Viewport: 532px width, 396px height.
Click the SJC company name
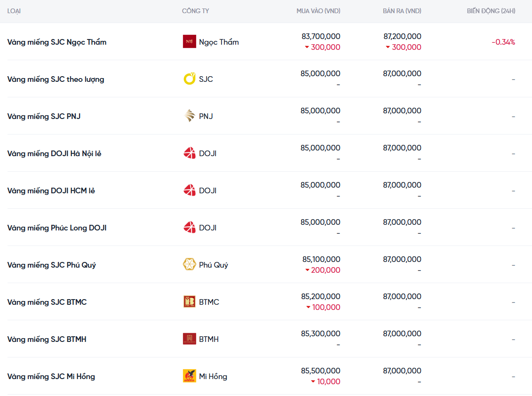point(206,79)
